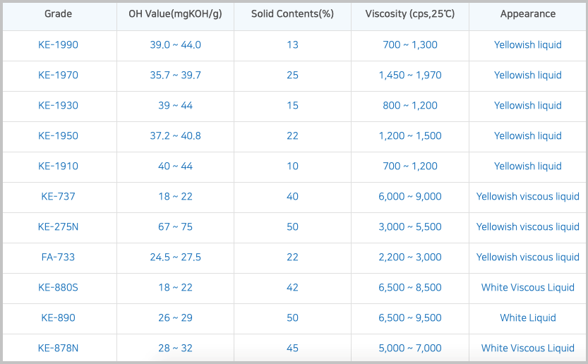Click the 39.0 ~ 44.0 OH value cell
This screenshot has width=588, height=364.
tap(175, 44)
